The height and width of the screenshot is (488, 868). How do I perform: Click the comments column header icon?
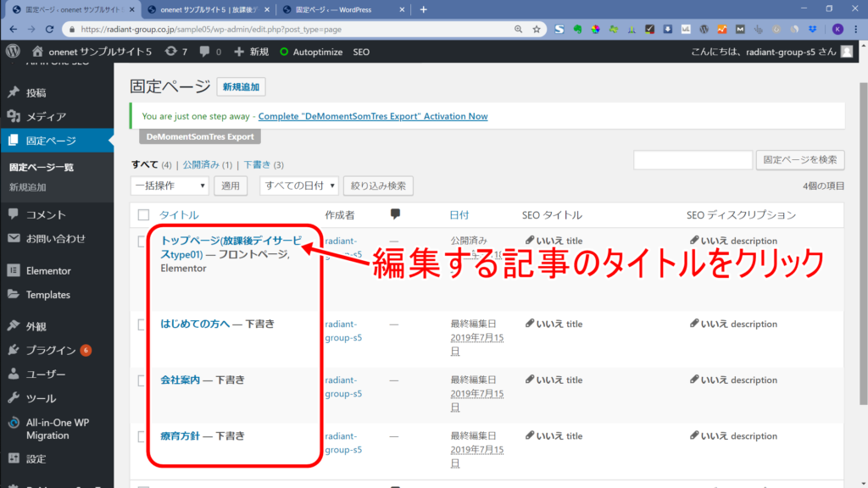click(395, 214)
